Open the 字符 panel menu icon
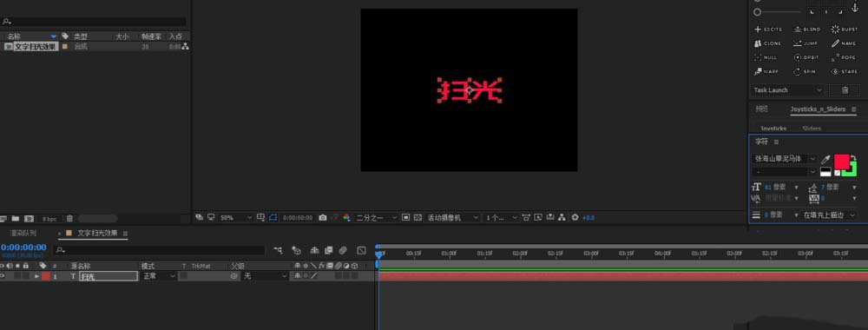The image size is (868, 330). (776, 142)
